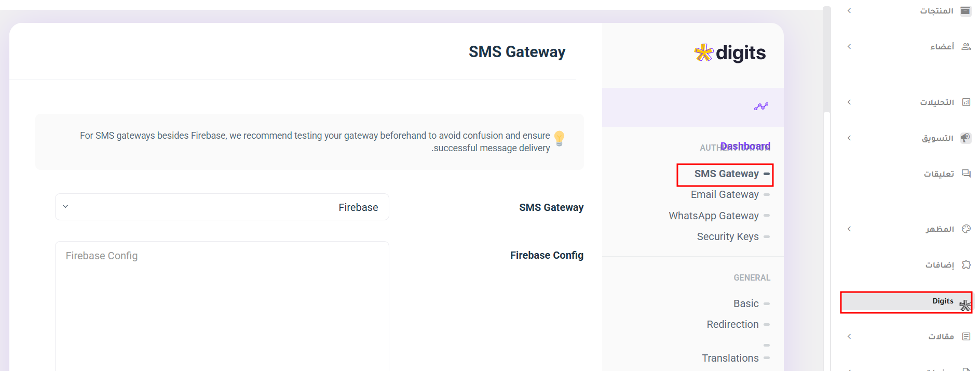Click the sidebar vertical scrollbar

coord(827,62)
